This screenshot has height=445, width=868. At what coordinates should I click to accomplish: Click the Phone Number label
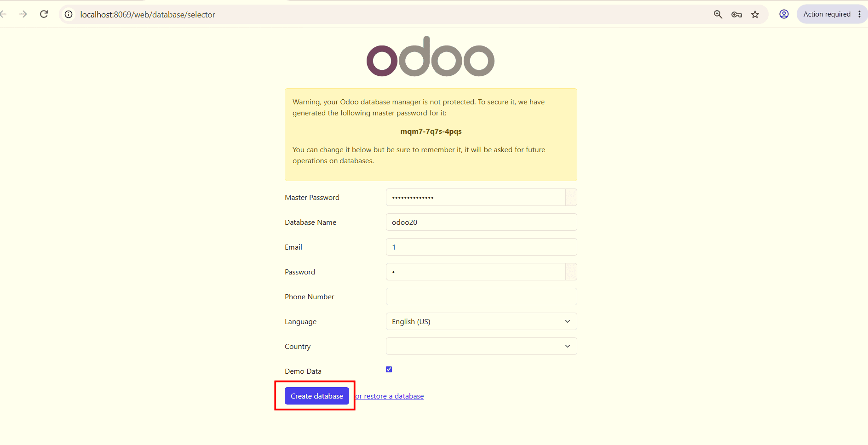pos(309,297)
